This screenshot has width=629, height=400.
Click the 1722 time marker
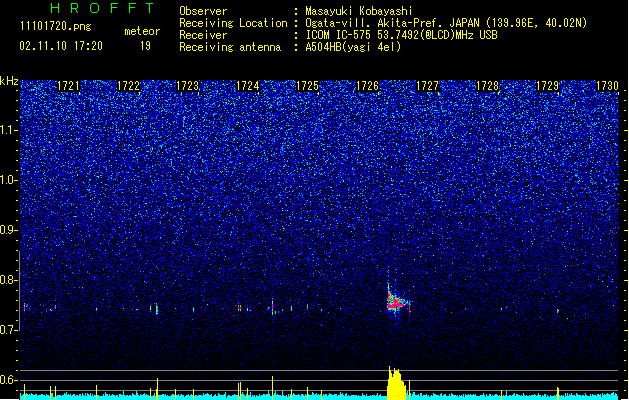pos(128,86)
